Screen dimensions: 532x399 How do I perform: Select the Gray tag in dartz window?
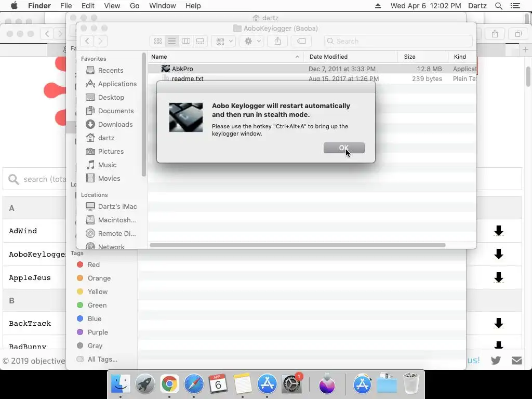pyautogui.click(x=89, y=345)
